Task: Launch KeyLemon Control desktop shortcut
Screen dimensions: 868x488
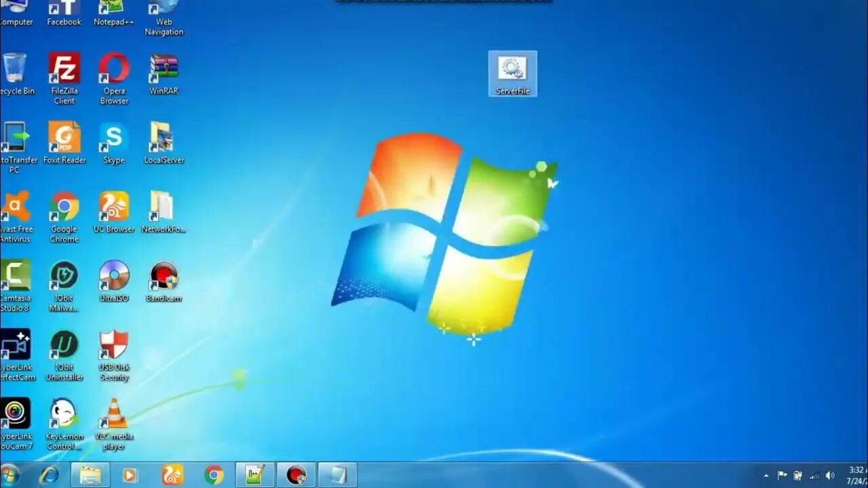Action: (x=64, y=424)
